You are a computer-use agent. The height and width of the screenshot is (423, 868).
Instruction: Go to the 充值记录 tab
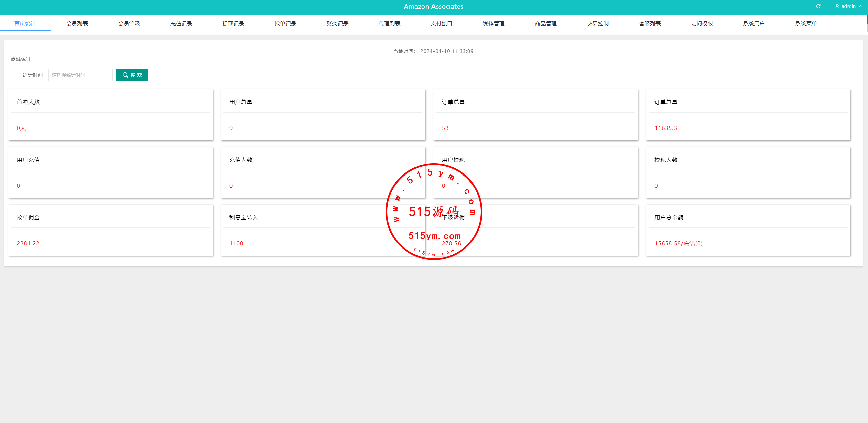click(181, 23)
